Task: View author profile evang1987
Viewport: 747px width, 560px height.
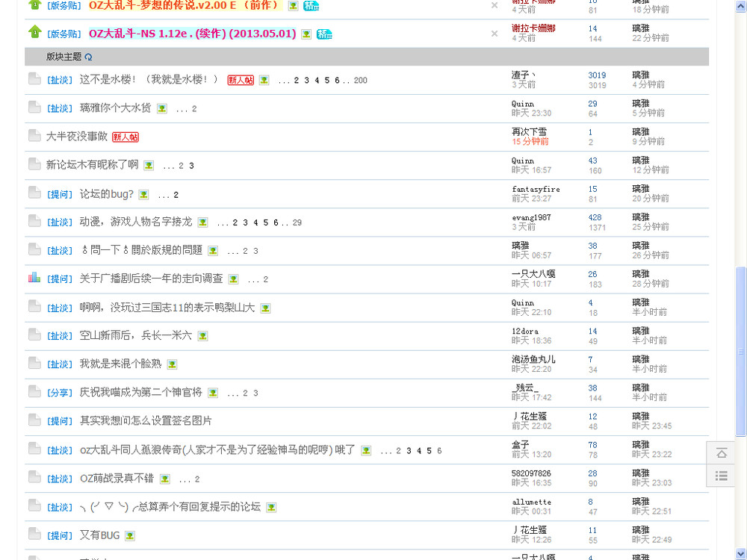Action: (531, 217)
